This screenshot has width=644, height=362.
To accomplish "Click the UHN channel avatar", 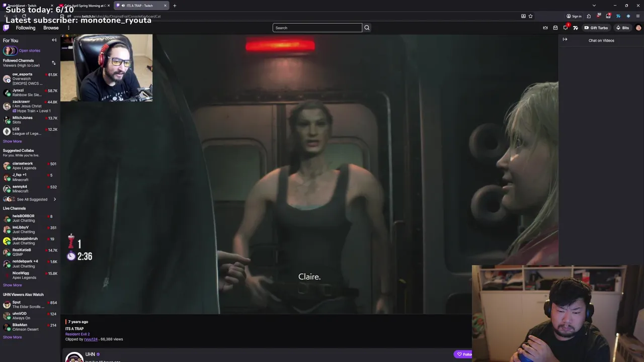I will pyautogui.click(x=74, y=357).
